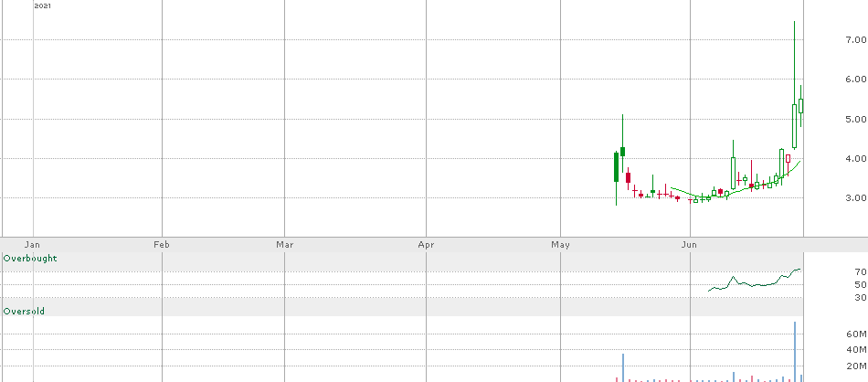Click the green moving average line

tap(736, 192)
